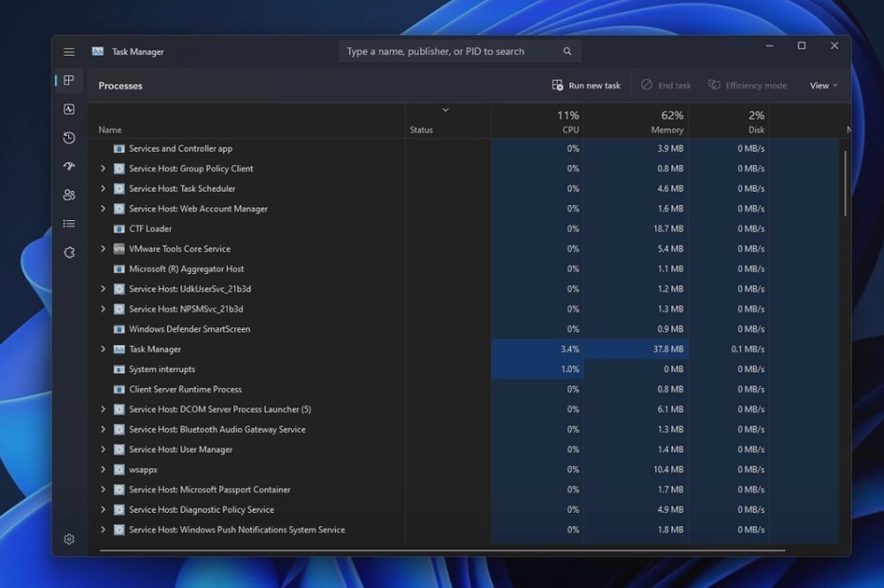The height and width of the screenshot is (588, 884).
Task: Switch to the Processes page
Action: (x=69, y=80)
